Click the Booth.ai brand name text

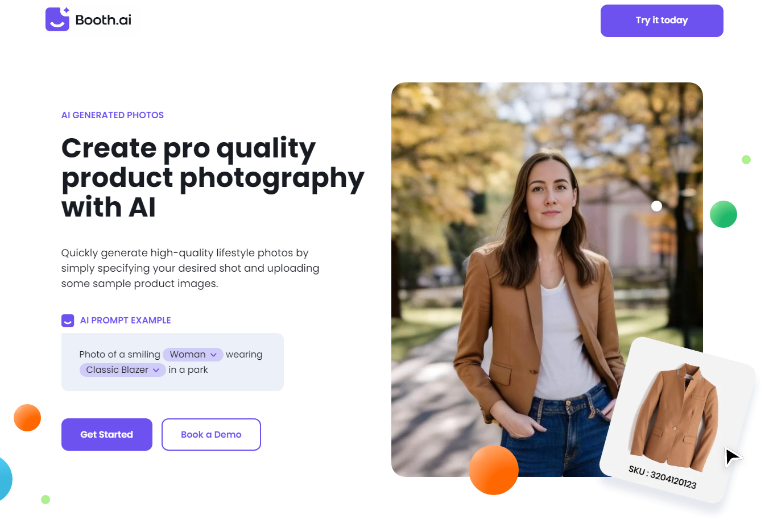click(103, 20)
